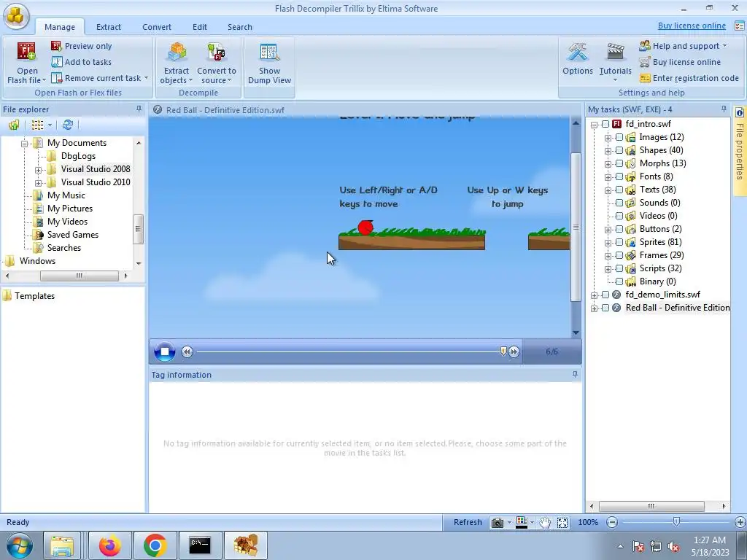Check the Morphs (13) checkbox
The height and width of the screenshot is (560, 747).
619,163
